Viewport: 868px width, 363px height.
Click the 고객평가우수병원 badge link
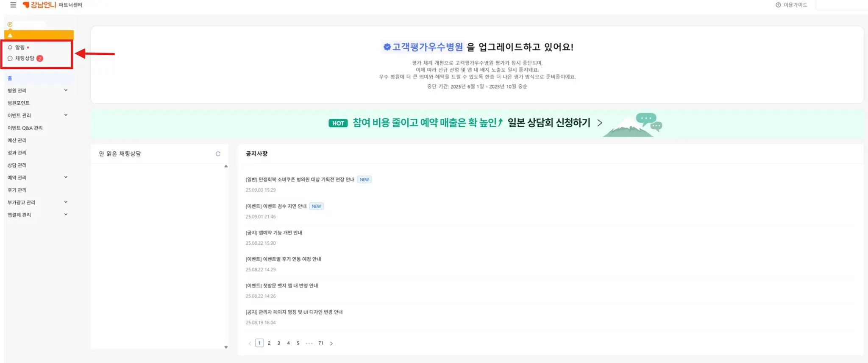(423, 47)
